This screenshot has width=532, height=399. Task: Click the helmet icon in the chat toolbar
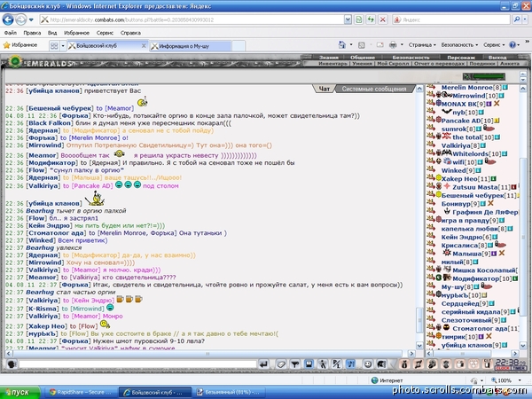(x=381, y=364)
